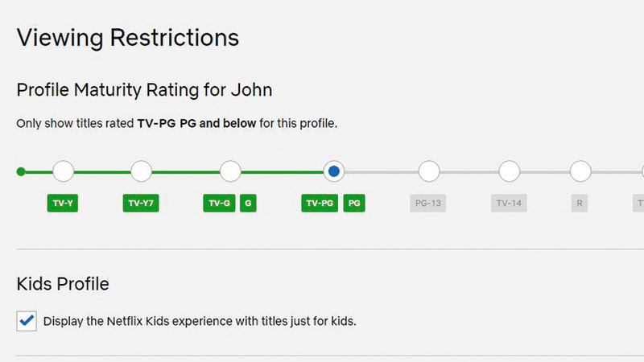
Task: Click the gray TV-14 rating badge
Action: click(x=509, y=204)
